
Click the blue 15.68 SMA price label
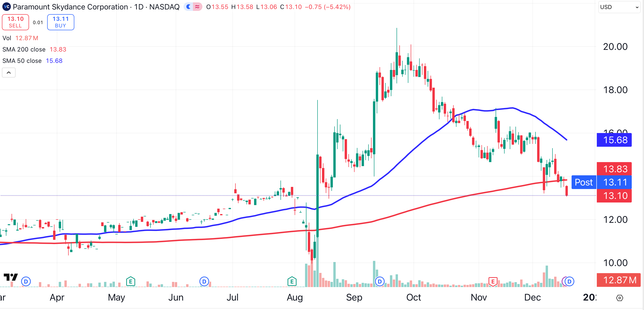click(614, 140)
